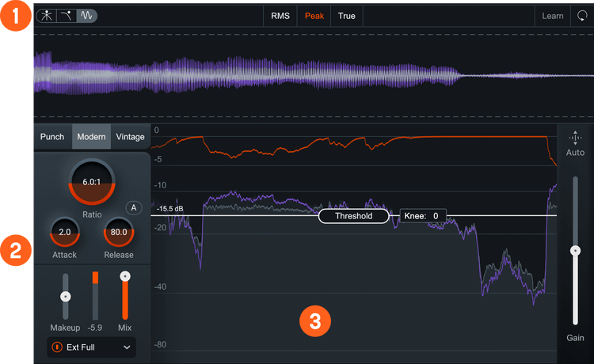Image resolution: width=594 pixels, height=364 pixels.
Task: Select the waveform view icon
Action: pyautogui.click(x=87, y=16)
